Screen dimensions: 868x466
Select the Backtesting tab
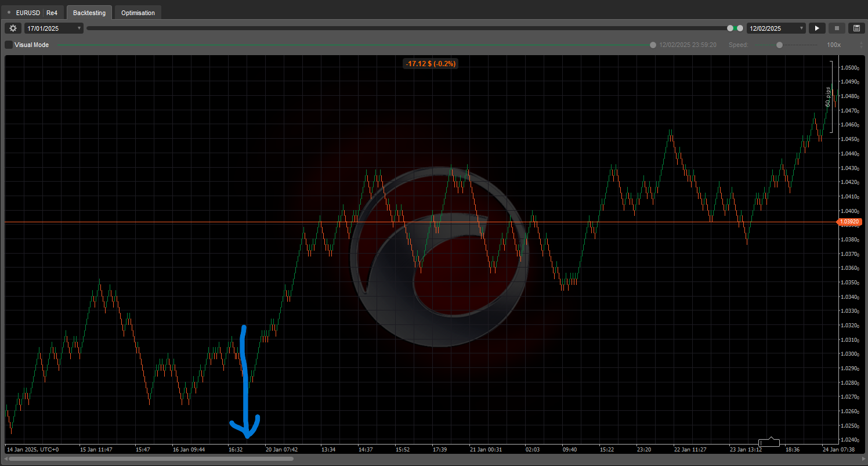click(x=89, y=12)
